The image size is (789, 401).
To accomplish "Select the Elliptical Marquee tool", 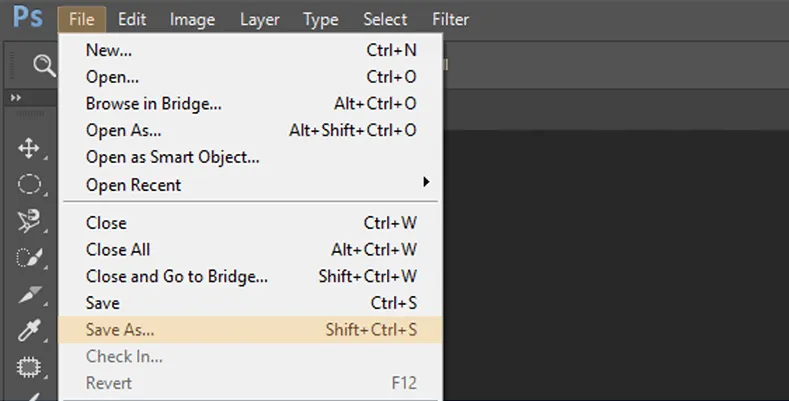I will [x=29, y=184].
